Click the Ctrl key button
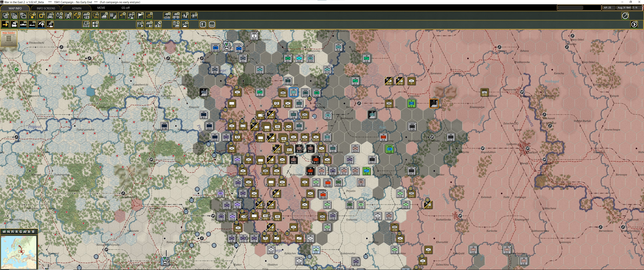The height and width of the screenshot is (270, 644). [x=212, y=24]
